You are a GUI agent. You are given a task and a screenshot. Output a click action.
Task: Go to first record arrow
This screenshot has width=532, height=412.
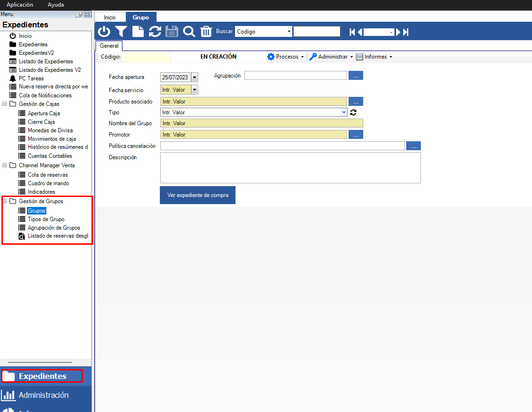(x=352, y=32)
